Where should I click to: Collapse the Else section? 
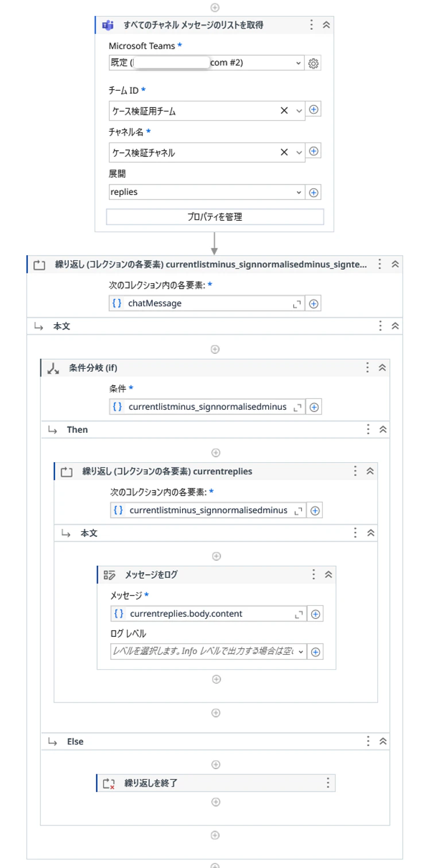click(x=382, y=742)
